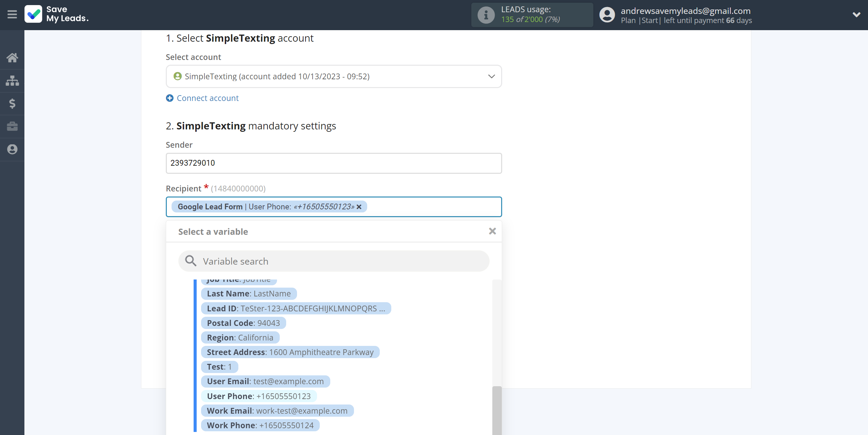Open the profile sidebar icon
The image size is (868, 435).
click(x=12, y=149)
